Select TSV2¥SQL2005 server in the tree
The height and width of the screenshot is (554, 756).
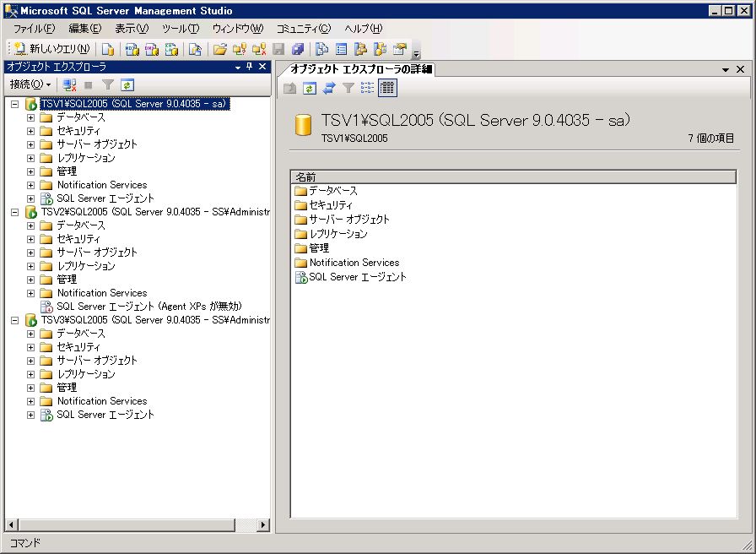[155, 212]
